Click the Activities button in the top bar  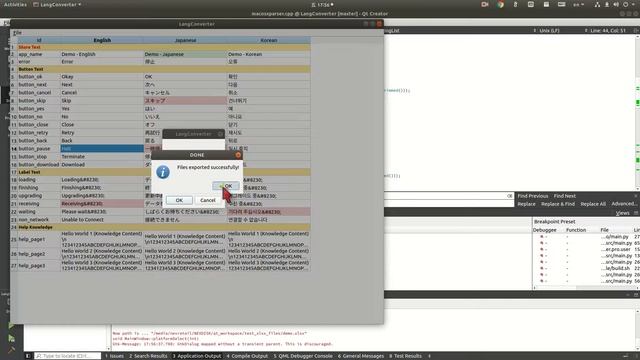(15, 4)
